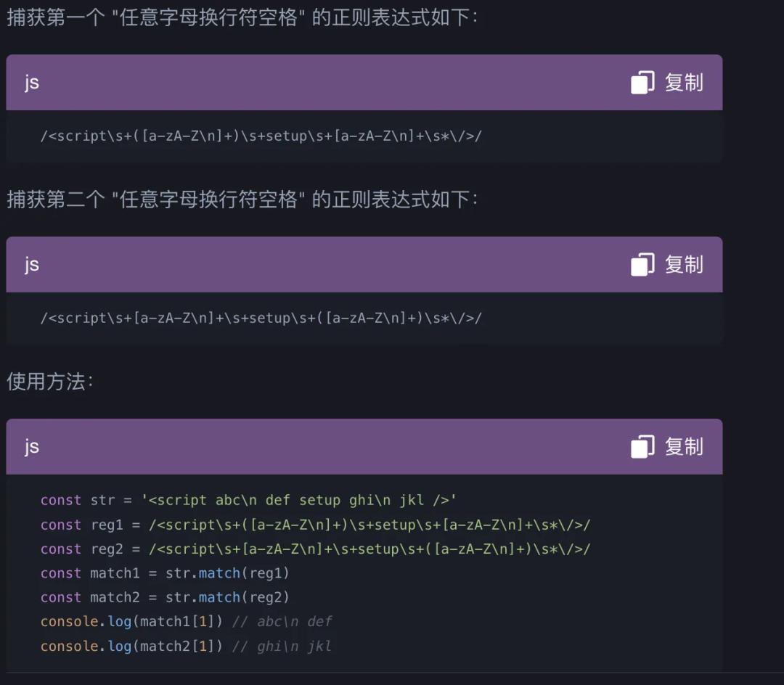The image size is (784, 685).
Task: Click the 'const match1' code line
Action: click(x=165, y=573)
